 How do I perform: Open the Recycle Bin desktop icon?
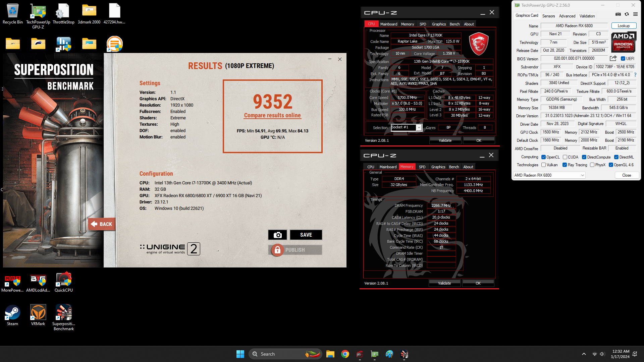pyautogui.click(x=13, y=14)
